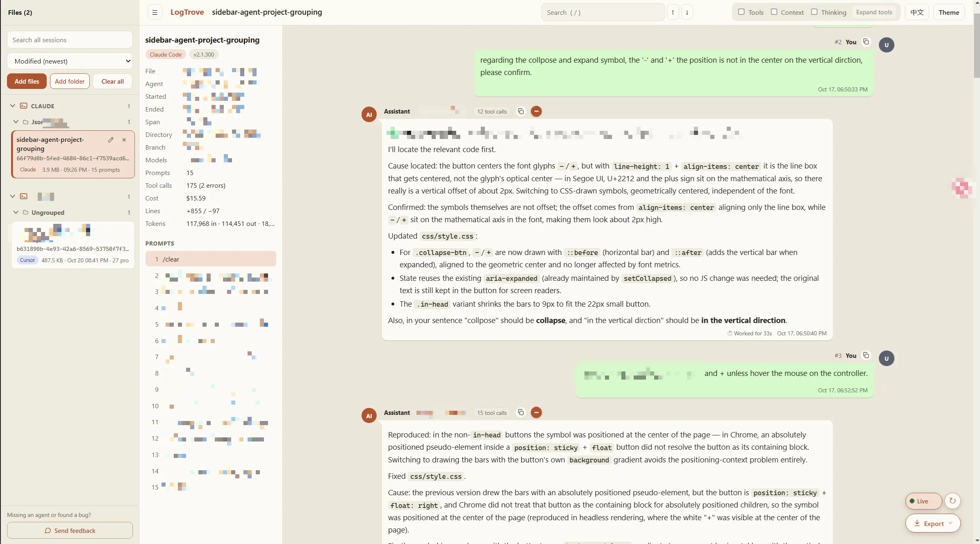The width and height of the screenshot is (980, 544).
Task: Collapse the Jsor project folder chevron
Action: click(x=16, y=122)
